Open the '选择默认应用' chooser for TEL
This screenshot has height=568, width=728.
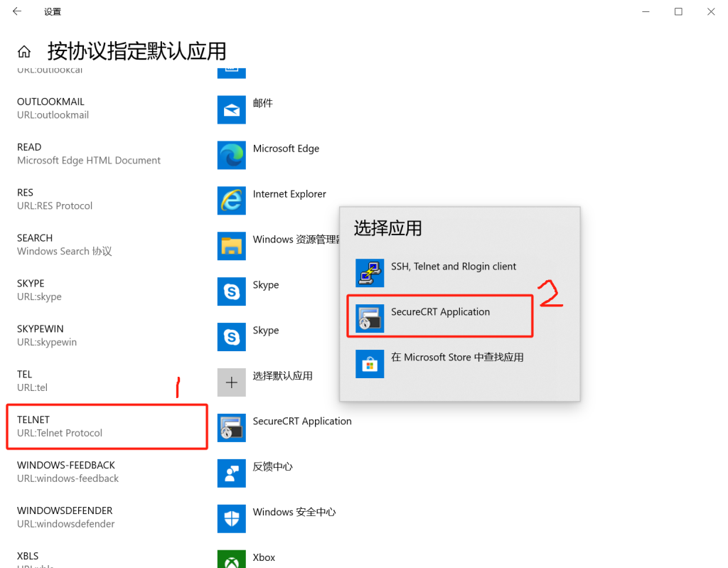[282, 376]
